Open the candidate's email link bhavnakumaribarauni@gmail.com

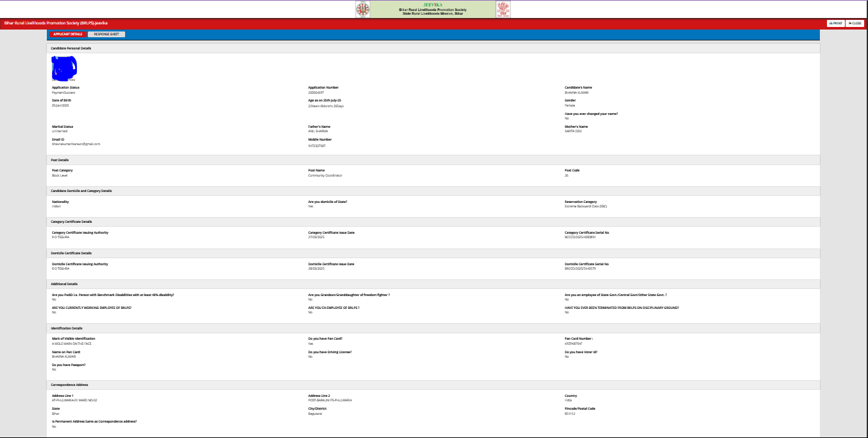pyautogui.click(x=74, y=144)
